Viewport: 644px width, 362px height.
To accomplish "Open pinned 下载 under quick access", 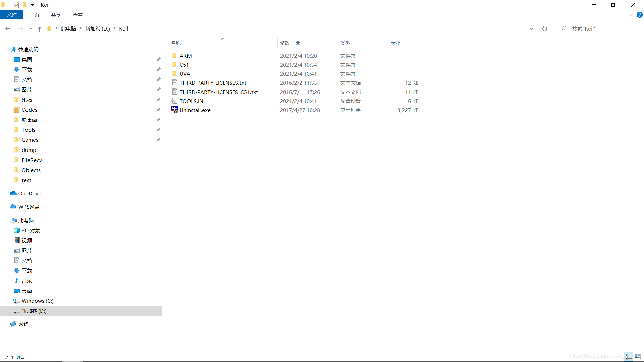I will click(x=27, y=69).
